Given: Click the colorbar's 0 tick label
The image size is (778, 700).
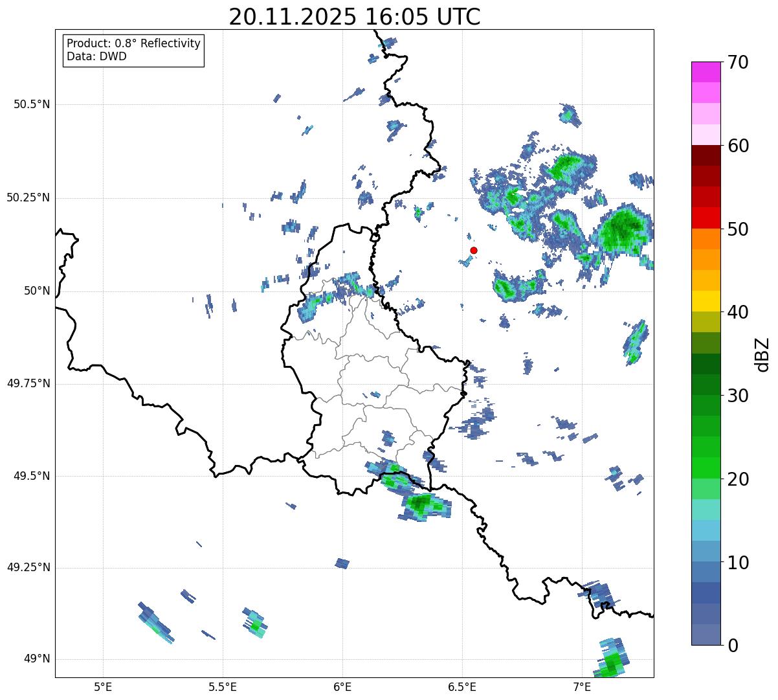Looking at the screenshot, I should [x=733, y=646].
